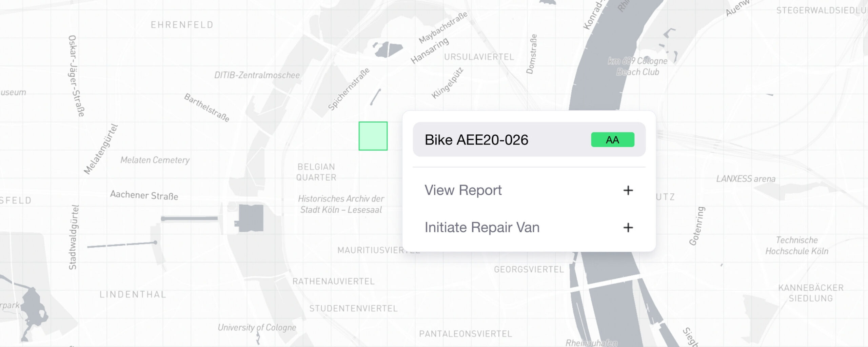Click the Belgian Quarter district label
Image resolution: width=868 pixels, height=347 pixels.
(316, 172)
